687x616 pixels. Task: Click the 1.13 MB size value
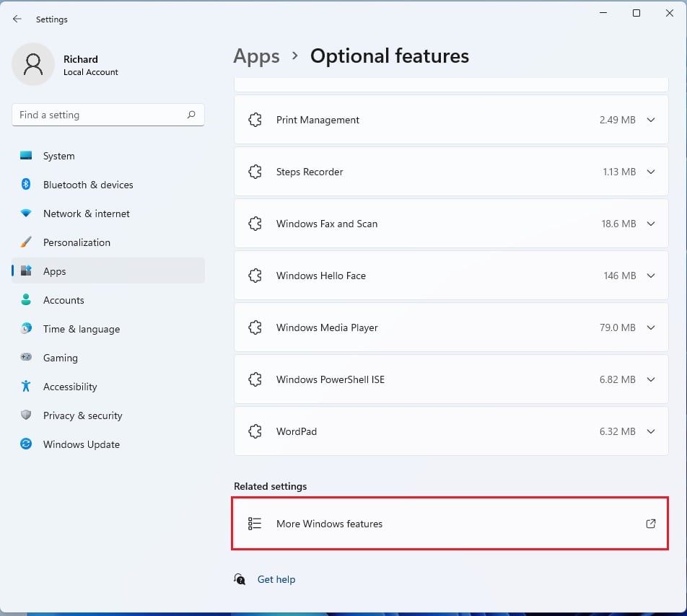[619, 172]
